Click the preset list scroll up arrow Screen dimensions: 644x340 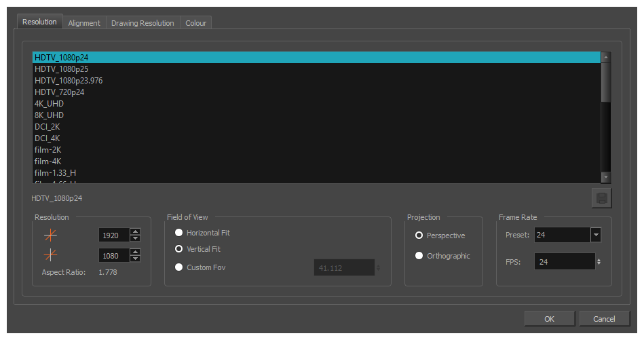pyautogui.click(x=606, y=57)
